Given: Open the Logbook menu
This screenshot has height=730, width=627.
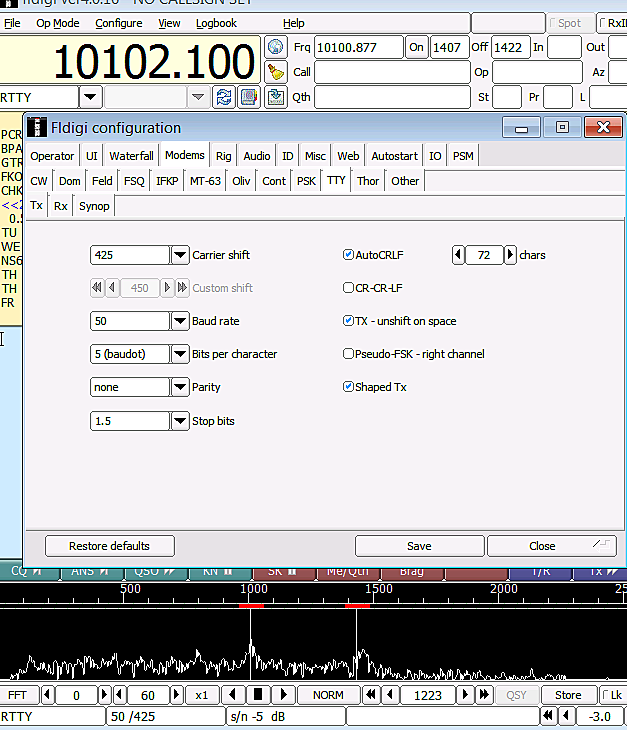Looking at the screenshot, I should pos(216,23).
